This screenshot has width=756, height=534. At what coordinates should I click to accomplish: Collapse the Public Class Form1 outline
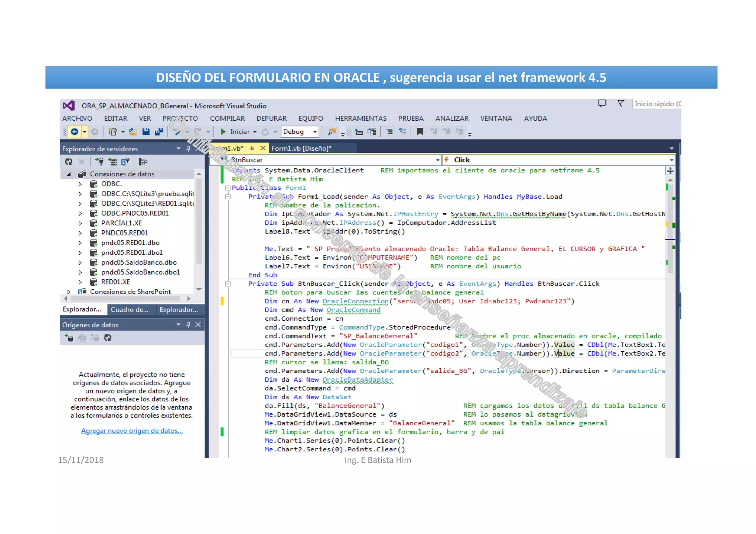click(x=228, y=188)
